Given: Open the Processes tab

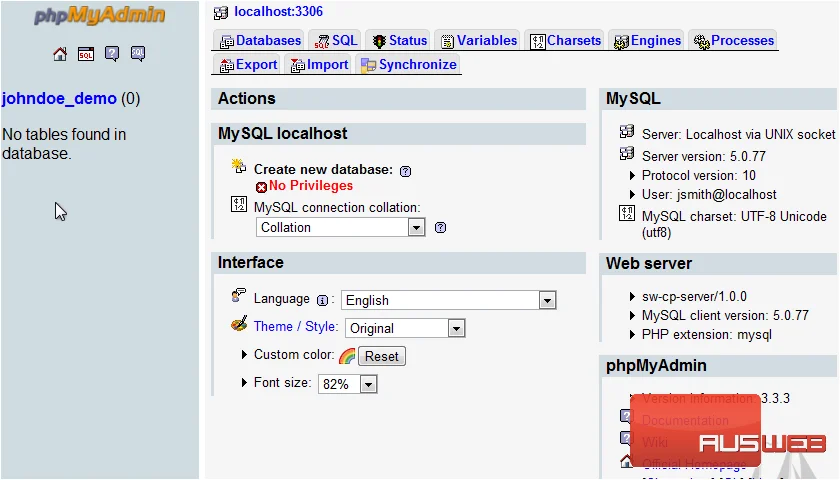Looking at the screenshot, I should 733,41.
